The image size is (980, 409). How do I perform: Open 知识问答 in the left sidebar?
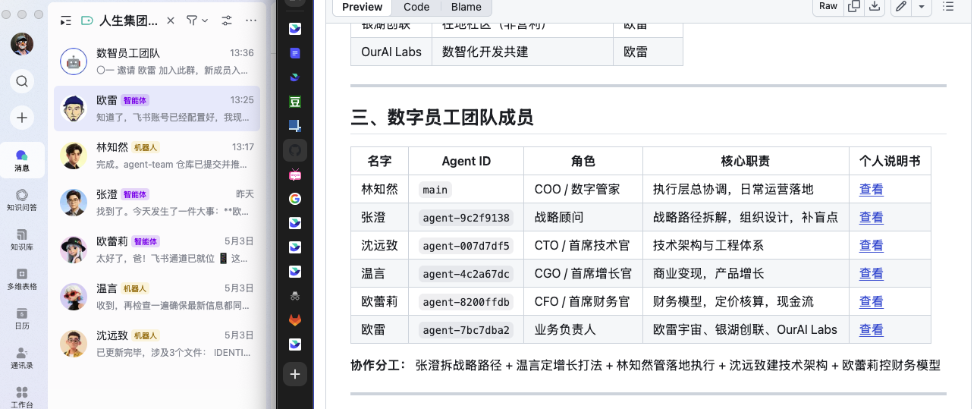[x=22, y=200]
